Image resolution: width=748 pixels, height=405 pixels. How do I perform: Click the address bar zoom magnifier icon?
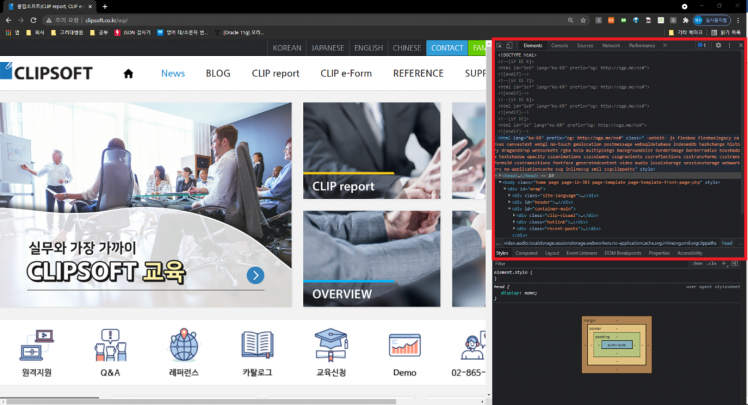[571, 20]
